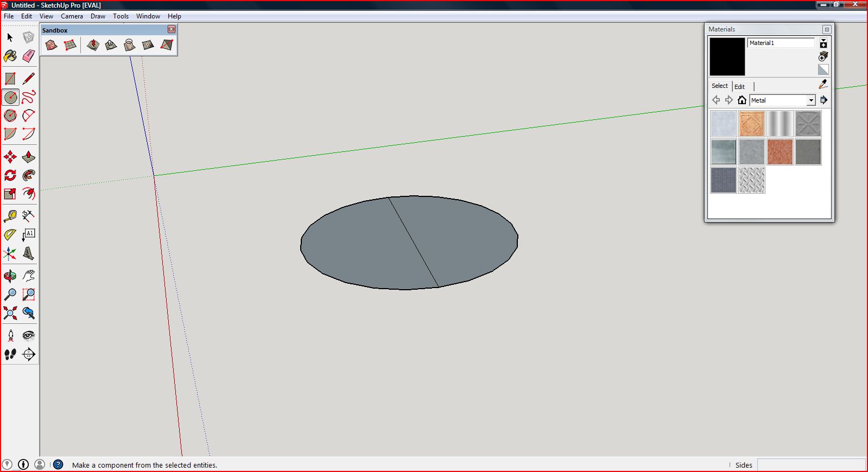Viewport: 868px width, 472px height.
Task: Select the Text label tool
Action: [x=28, y=235]
